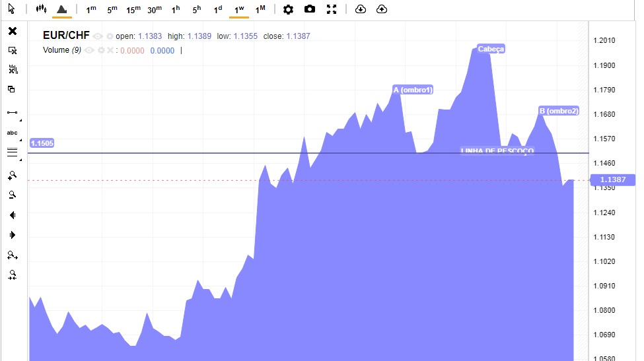Click the 1.1680 price axis label
Image resolution: width=644 pixels, height=361 pixels.
tap(604, 114)
